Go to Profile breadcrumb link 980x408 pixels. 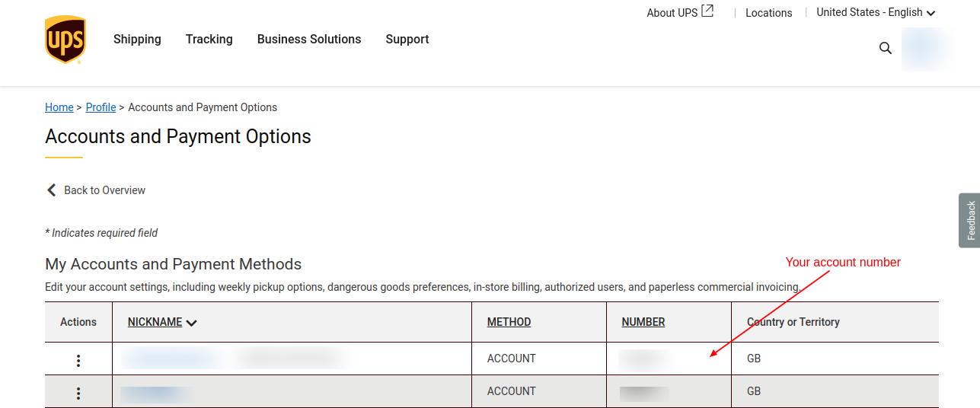pyautogui.click(x=101, y=107)
